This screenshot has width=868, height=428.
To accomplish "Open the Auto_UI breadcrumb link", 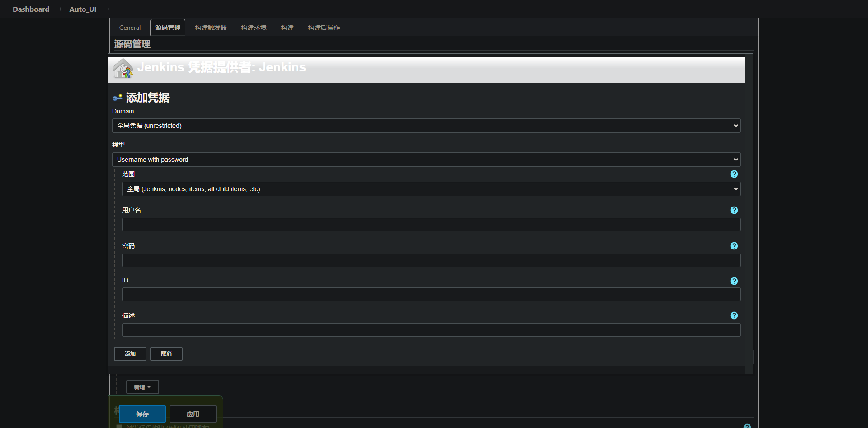I will [83, 9].
